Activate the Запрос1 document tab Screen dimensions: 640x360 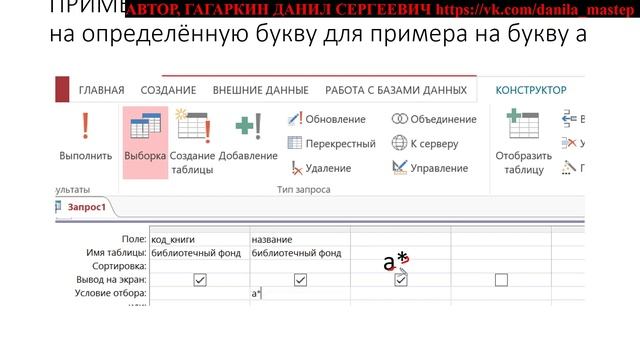pos(87,207)
